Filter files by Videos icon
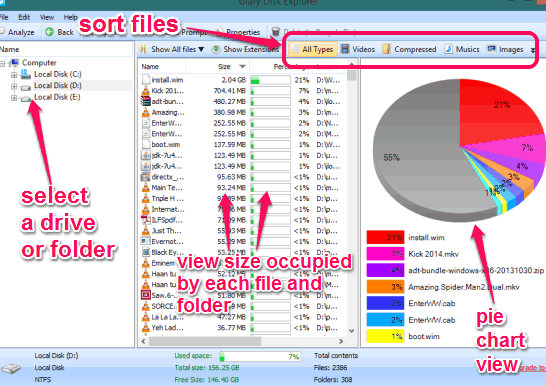Viewport: 546px width, 386px height. [345, 49]
